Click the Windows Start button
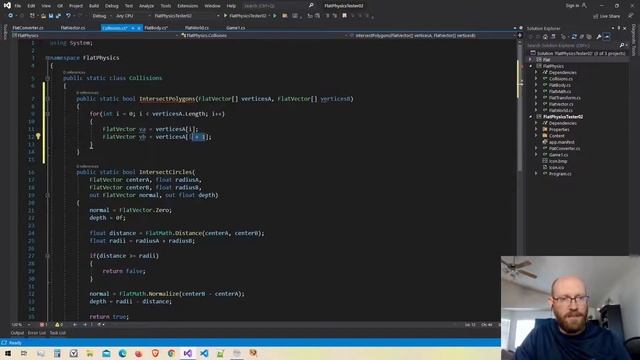This screenshot has height=360, width=640. point(8,353)
